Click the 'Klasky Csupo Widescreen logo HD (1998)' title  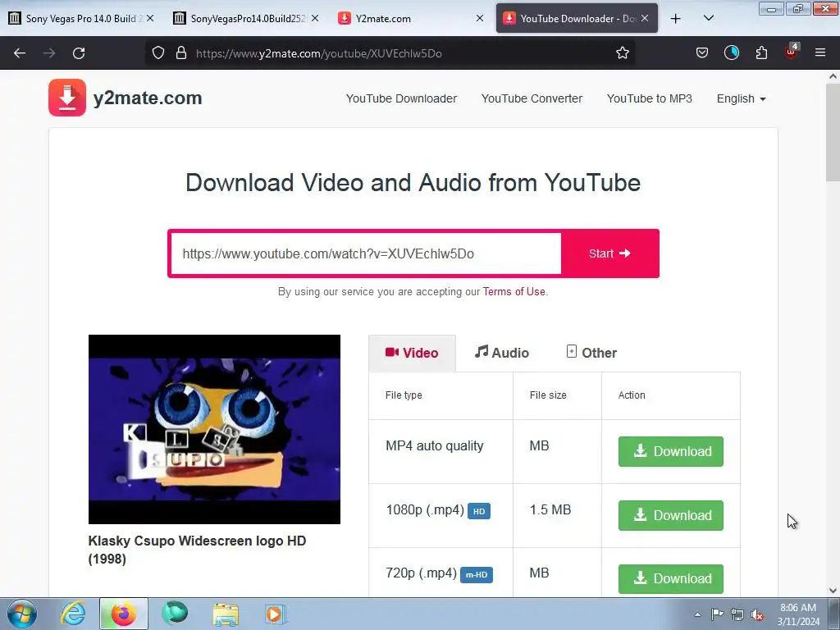pos(197,550)
